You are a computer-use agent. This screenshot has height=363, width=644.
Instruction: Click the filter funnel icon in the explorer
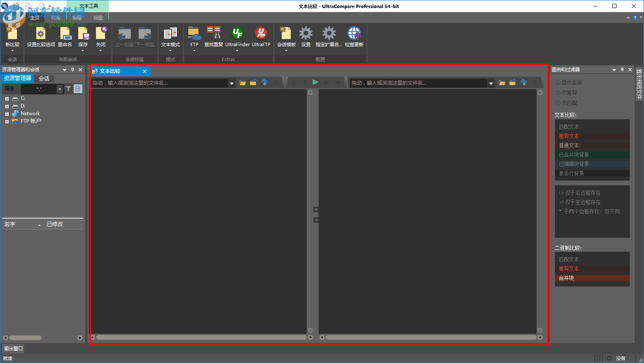click(x=68, y=89)
